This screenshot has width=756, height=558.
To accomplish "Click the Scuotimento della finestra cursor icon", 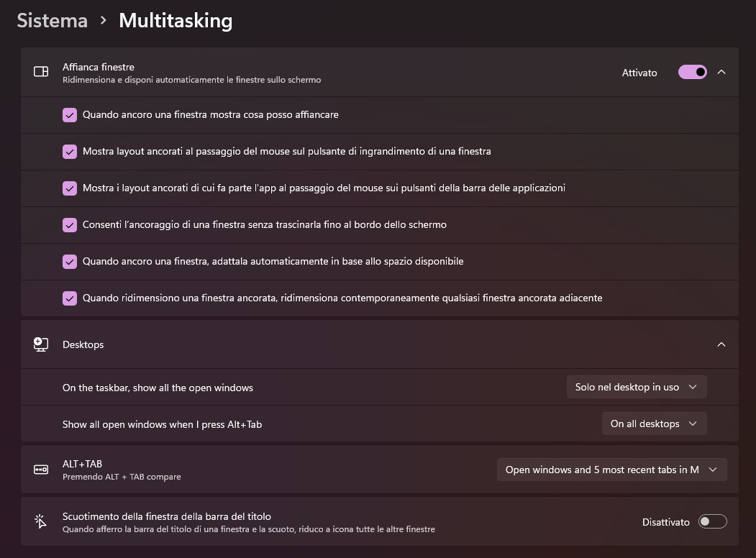I will [x=41, y=521].
